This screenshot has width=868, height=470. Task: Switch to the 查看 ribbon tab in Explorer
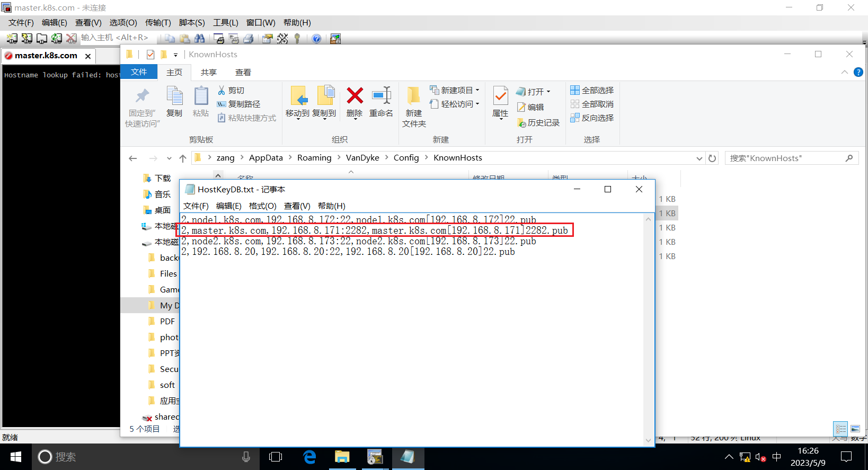243,72
